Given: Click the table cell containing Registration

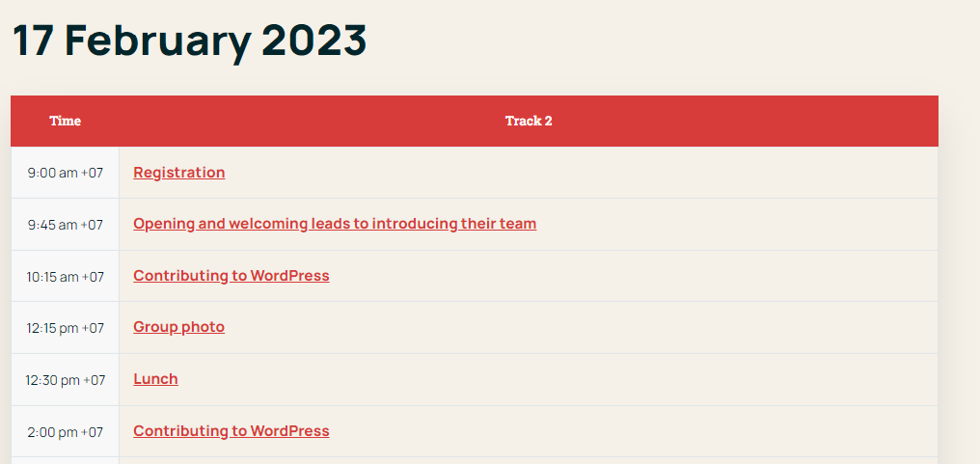Looking at the screenshot, I should 529,173.
